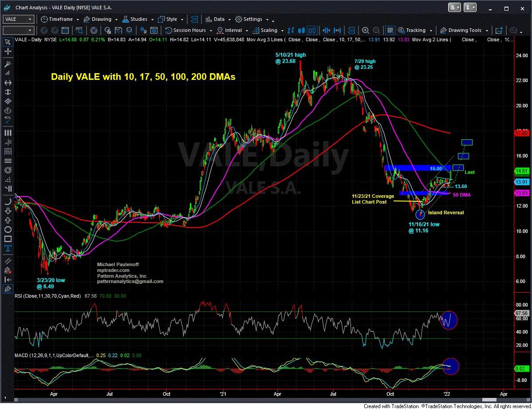The width and height of the screenshot is (532, 409).
Task: Expand the Session Hours dropdown
Action: pyautogui.click(x=211, y=31)
